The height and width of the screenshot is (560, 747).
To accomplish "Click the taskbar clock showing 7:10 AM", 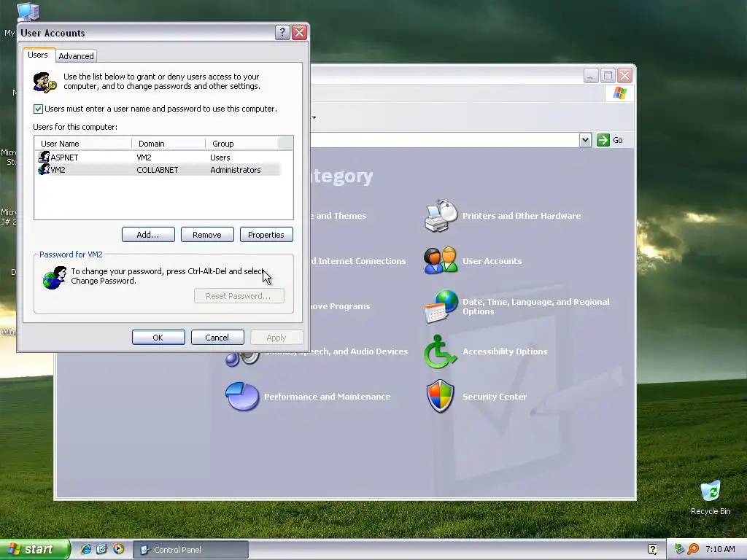I will (720, 549).
